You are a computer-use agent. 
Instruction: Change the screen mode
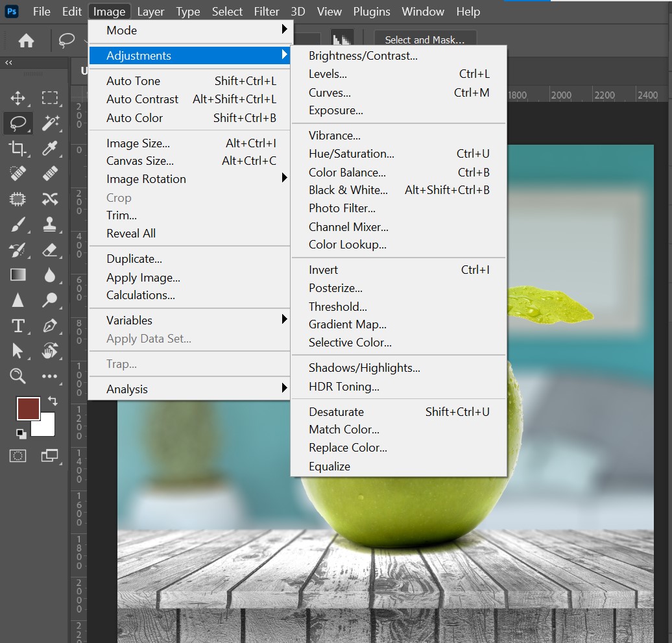[50, 455]
